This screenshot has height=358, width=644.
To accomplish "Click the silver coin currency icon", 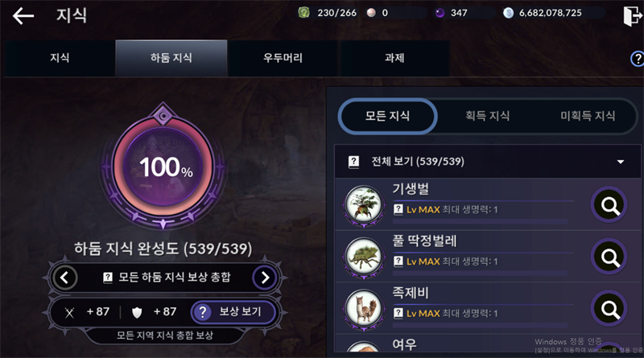I will click(x=508, y=13).
